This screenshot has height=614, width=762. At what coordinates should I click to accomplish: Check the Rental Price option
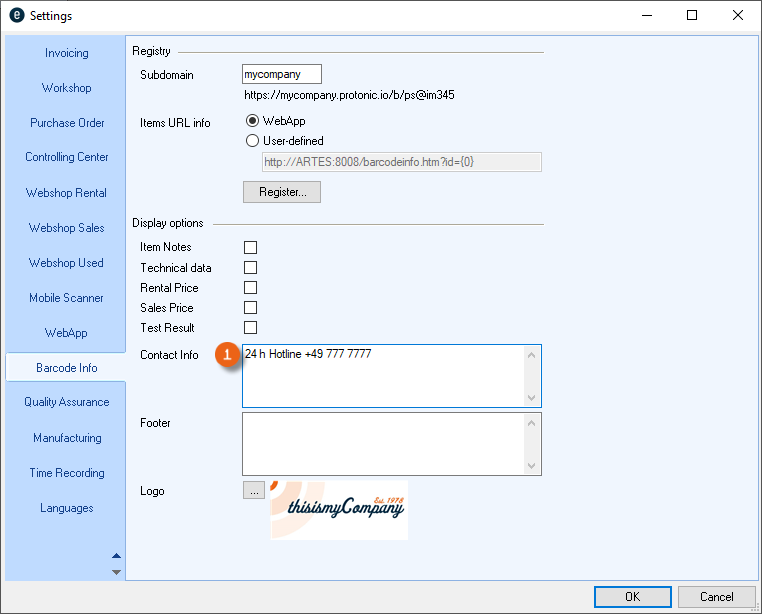(x=251, y=288)
